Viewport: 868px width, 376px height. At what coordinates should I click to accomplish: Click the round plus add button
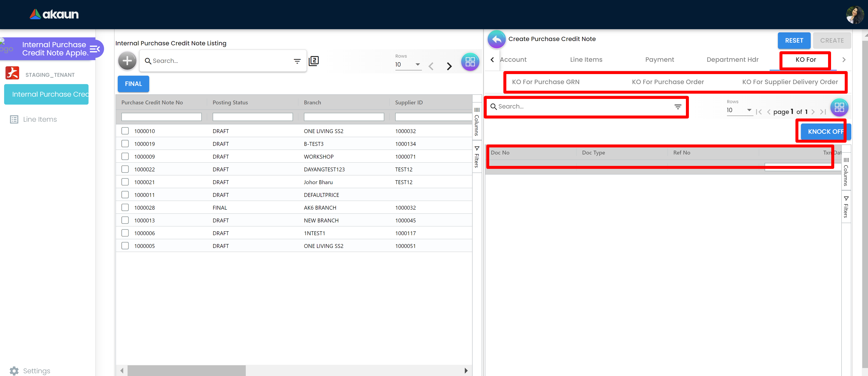pyautogui.click(x=127, y=61)
